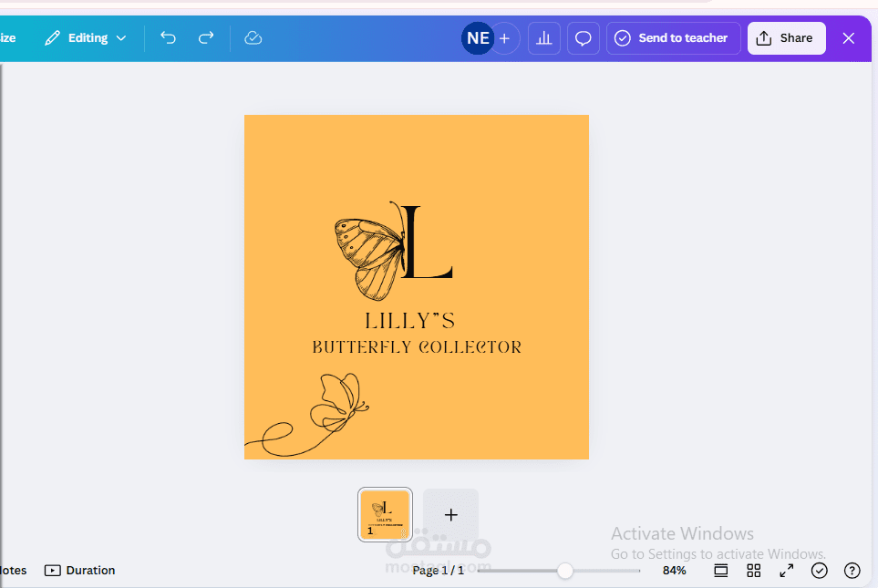
Task: Close the editor with X
Action: (x=849, y=38)
